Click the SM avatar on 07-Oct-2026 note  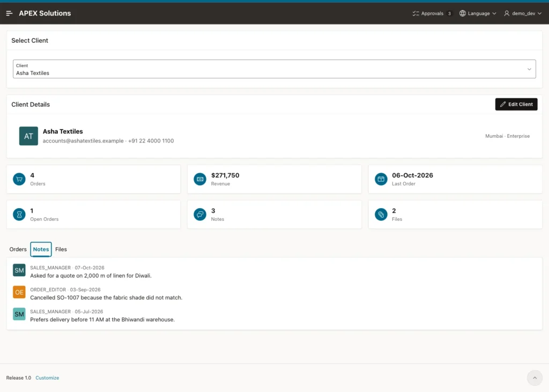(x=19, y=270)
